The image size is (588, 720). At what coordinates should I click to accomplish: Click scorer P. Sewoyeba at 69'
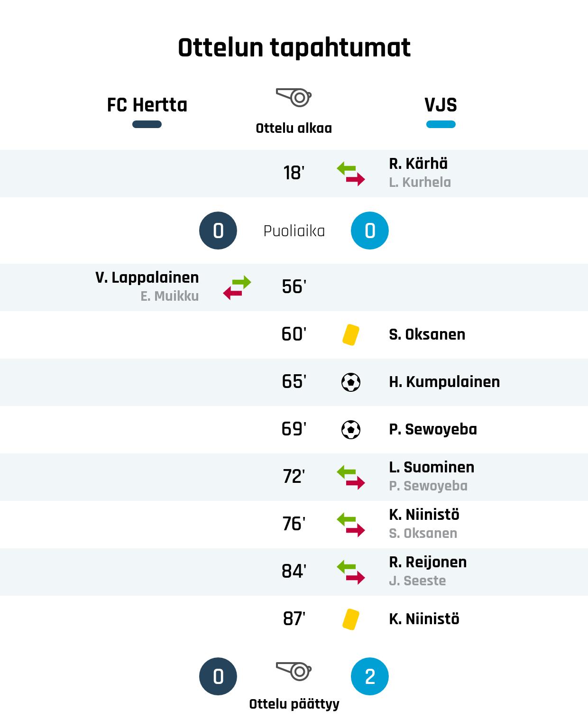tap(433, 429)
